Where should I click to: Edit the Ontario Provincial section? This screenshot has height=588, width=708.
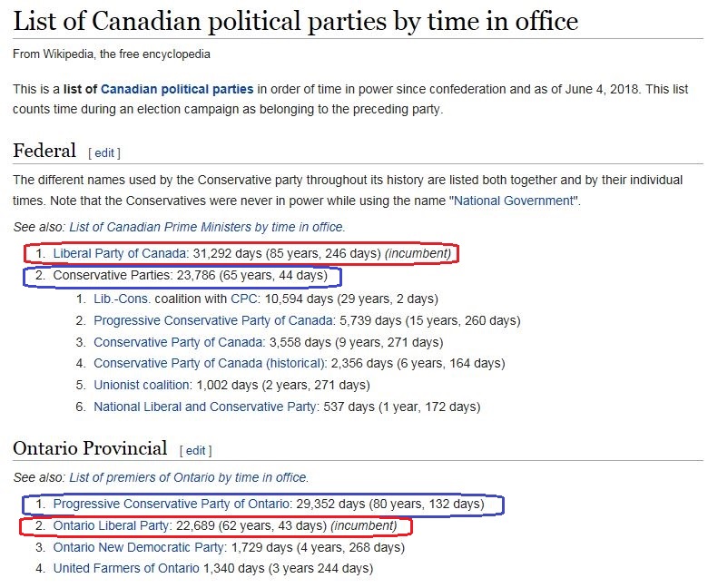[x=195, y=450]
